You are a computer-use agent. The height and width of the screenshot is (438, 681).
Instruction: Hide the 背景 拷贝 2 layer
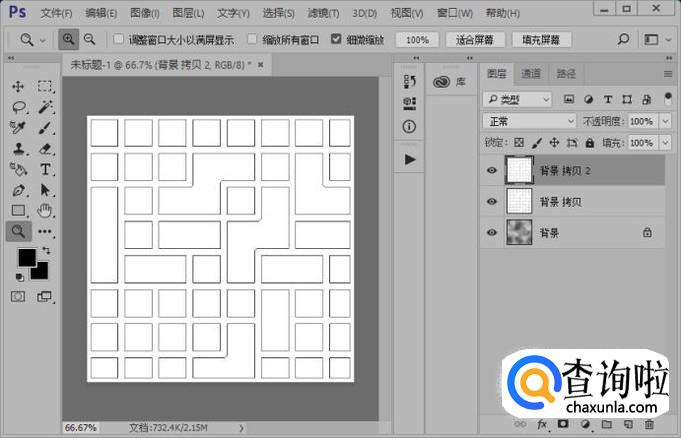point(491,171)
